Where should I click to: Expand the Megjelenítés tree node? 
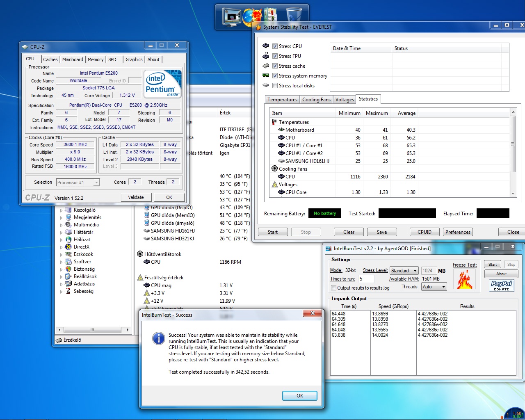pos(62,217)
